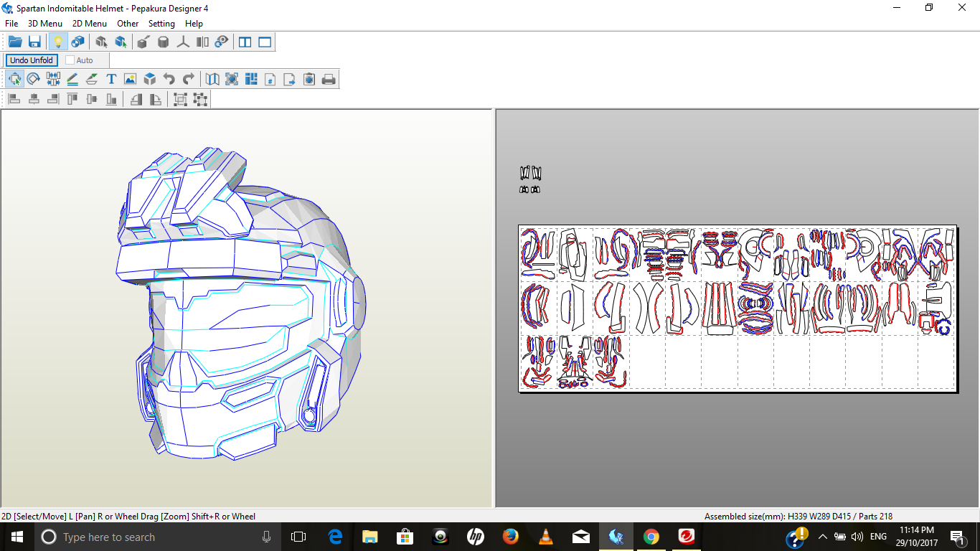Launch Google Chrome from the taskbar
The image size is (980, 551).
(651, 537)
